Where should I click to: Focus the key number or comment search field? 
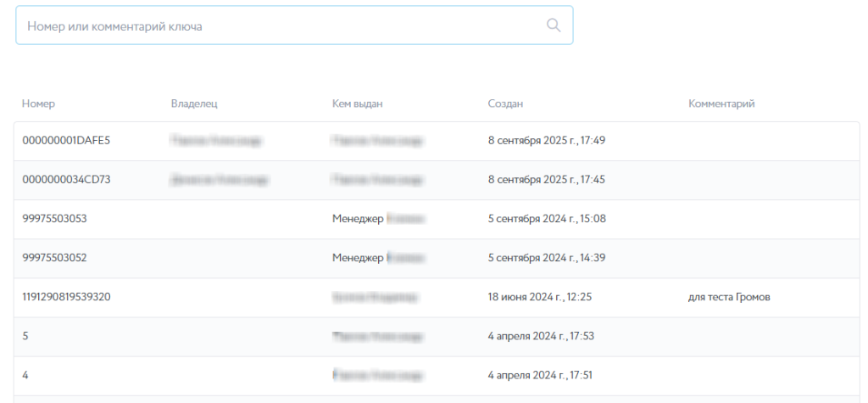[x=280, y=26]
